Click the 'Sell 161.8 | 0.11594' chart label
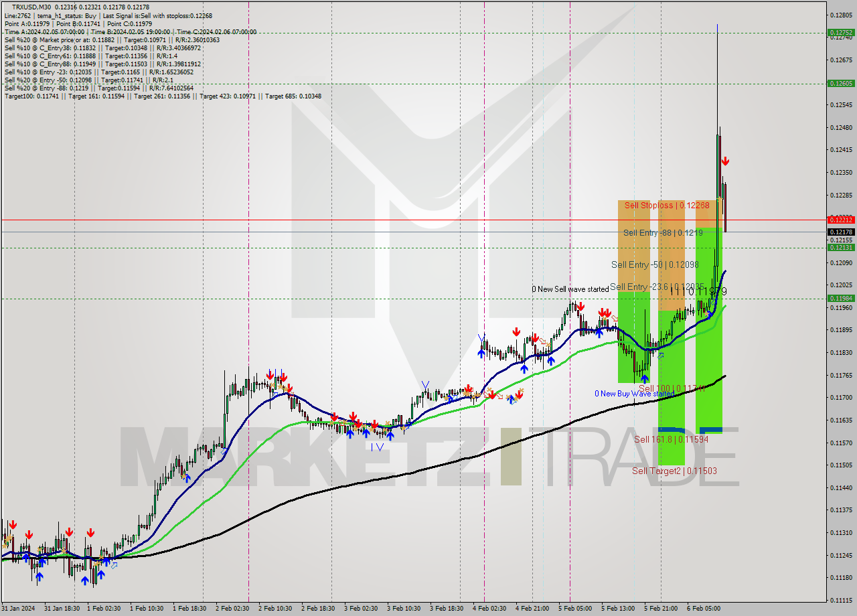The image size is (857, 616). click(x=671, y=440)
